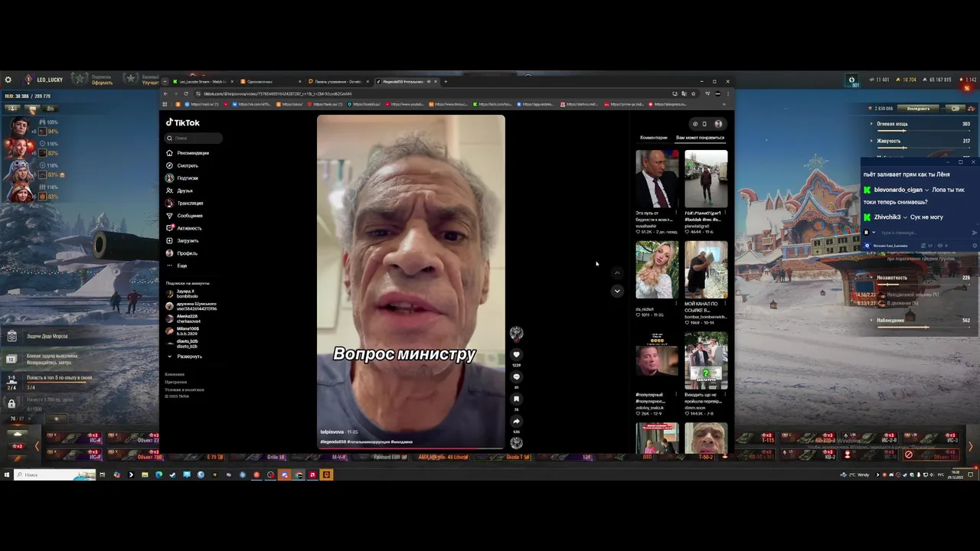Expand Развернуть following accounts list
The image size is (980, 551).
point(185,357)
